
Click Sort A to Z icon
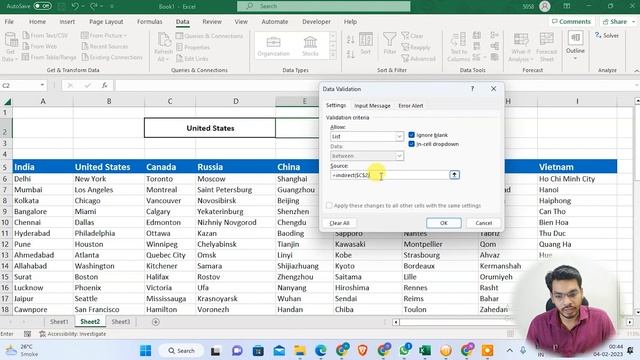point(351,40)
